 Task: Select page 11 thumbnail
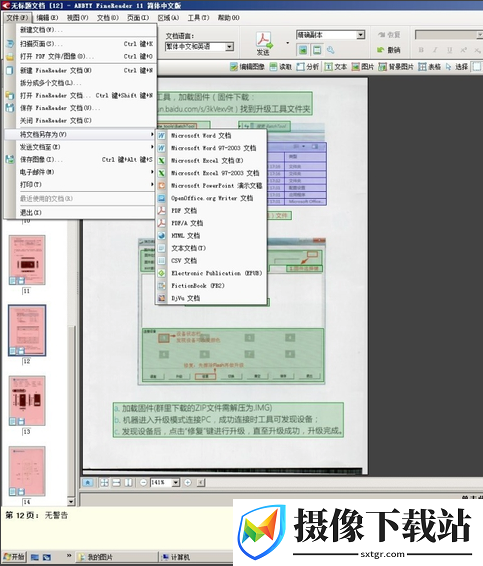coord(27,260)
